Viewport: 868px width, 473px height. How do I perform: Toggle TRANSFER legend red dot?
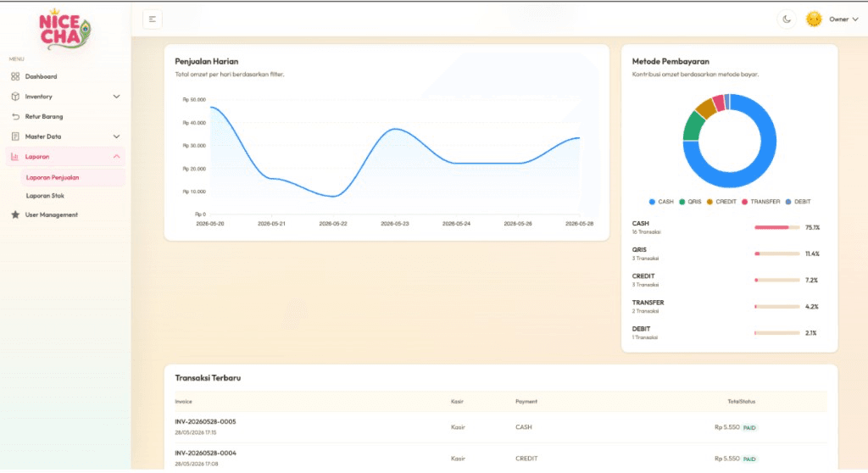tap(744, 202)
